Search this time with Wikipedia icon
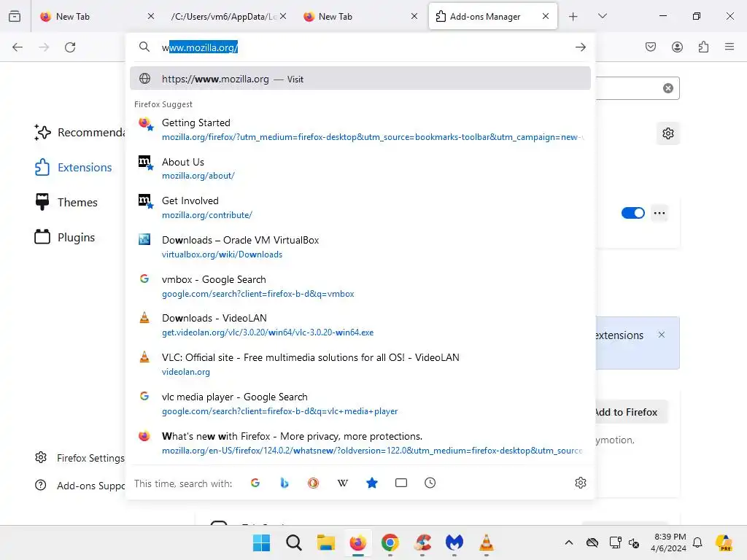 (x=343, y=483)
